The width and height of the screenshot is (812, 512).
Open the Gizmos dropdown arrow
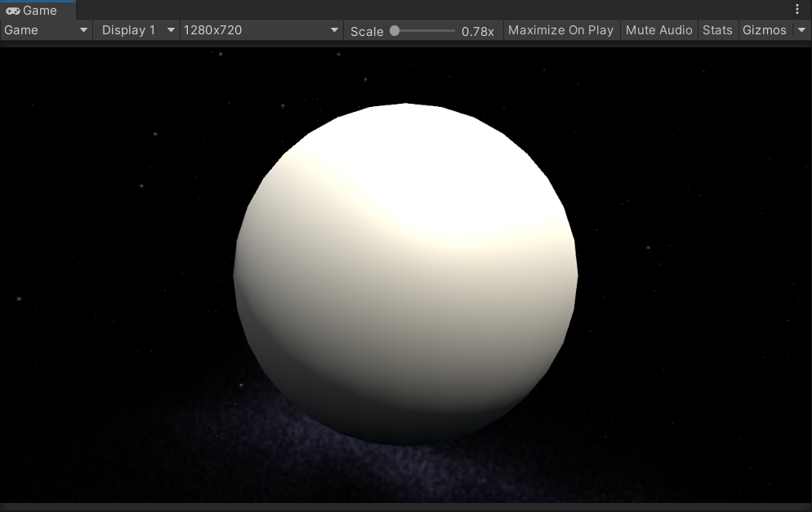(801, 30)
